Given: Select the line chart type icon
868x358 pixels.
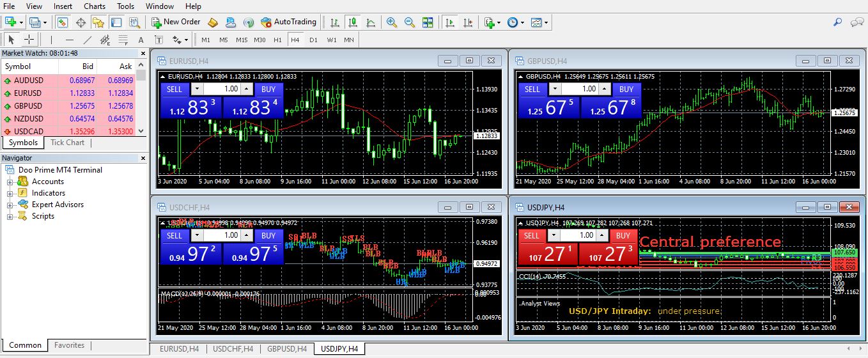Looking at the screenshot, I should [371, 22].
